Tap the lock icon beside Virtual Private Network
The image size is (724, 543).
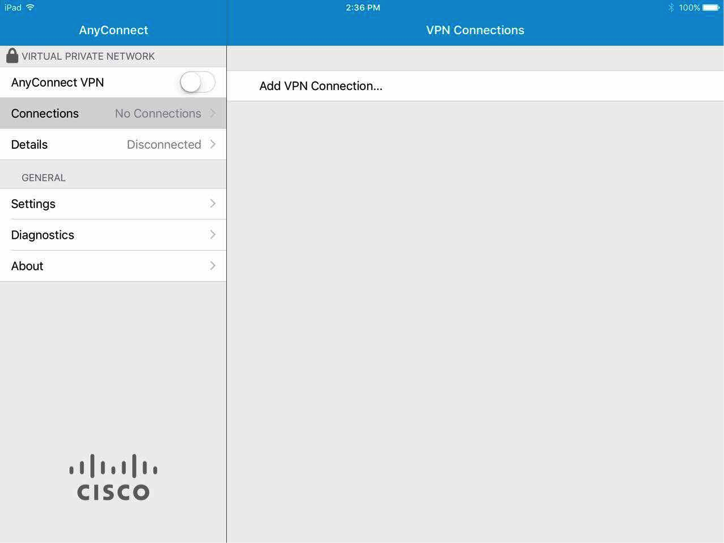[12, 56]
